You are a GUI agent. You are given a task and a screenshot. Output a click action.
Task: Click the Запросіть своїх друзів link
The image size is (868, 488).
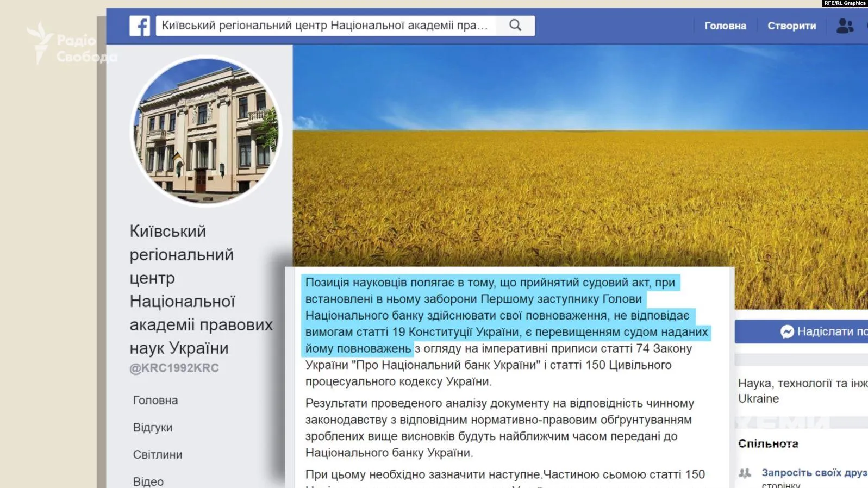pos(814,473)
